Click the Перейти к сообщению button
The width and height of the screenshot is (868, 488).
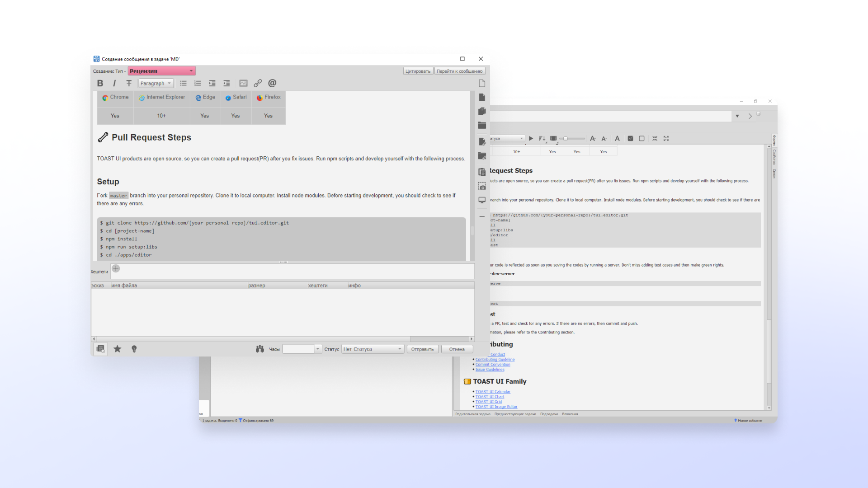tap(459, 71)
